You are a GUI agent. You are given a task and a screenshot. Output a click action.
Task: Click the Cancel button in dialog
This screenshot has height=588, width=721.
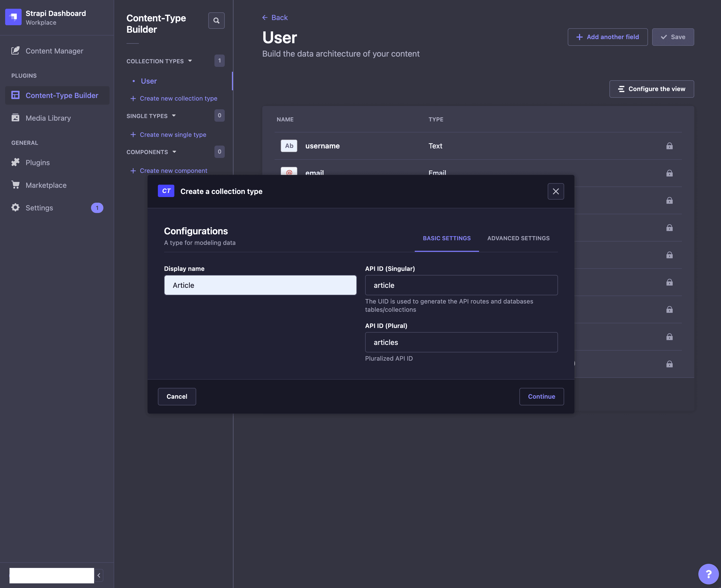176,396
